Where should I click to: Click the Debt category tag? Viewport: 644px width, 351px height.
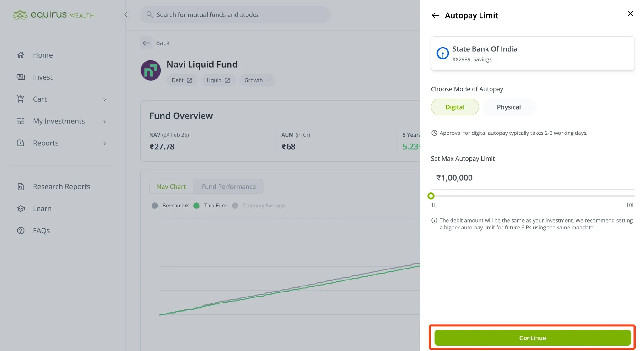[x=182, y=80]
